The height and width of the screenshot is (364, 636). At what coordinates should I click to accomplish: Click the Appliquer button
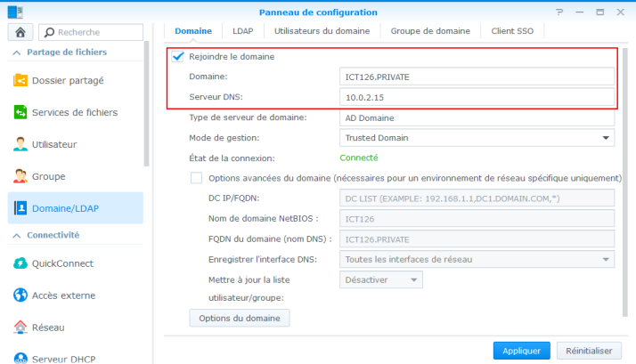[522, 351]
